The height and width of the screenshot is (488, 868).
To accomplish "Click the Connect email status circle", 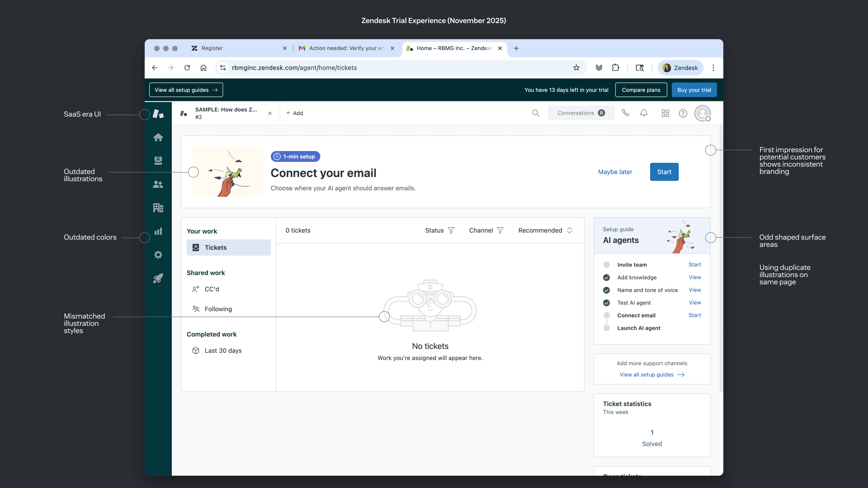I will click(606, 315).
